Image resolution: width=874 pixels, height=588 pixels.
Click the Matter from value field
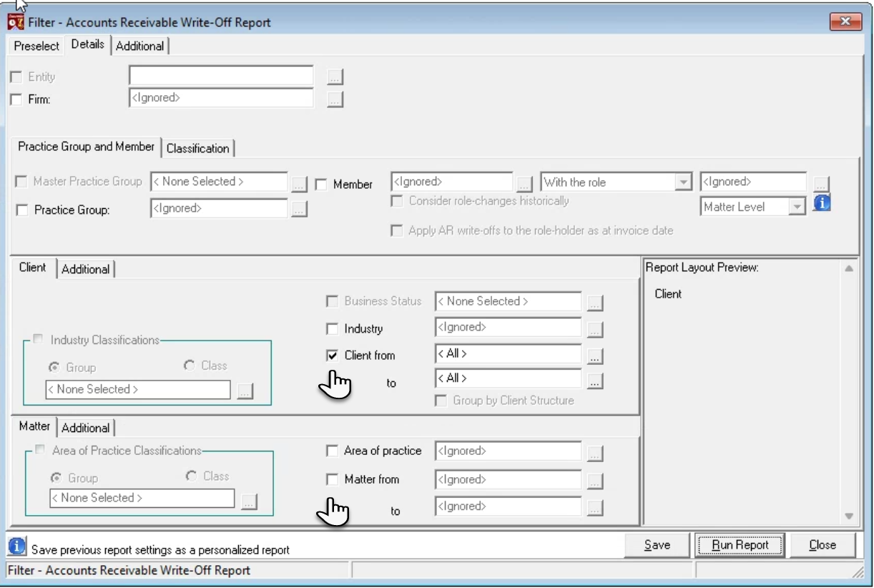(x=509, y=479)
